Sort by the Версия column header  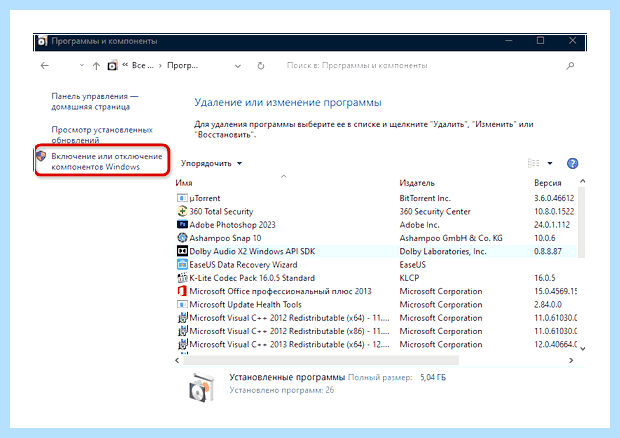pos(548,183)
